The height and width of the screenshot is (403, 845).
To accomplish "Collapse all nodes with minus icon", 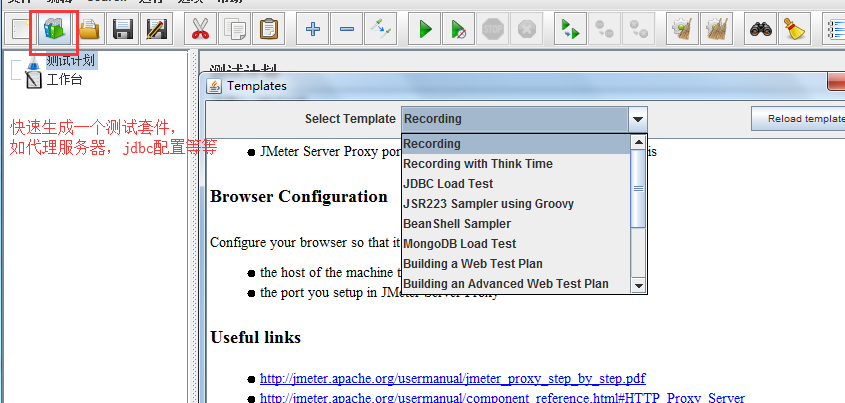I will click(347, 29).
